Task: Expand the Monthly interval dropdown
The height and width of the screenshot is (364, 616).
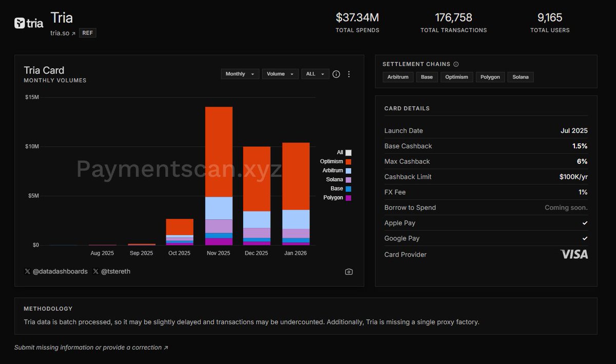Action: point(239,74)
